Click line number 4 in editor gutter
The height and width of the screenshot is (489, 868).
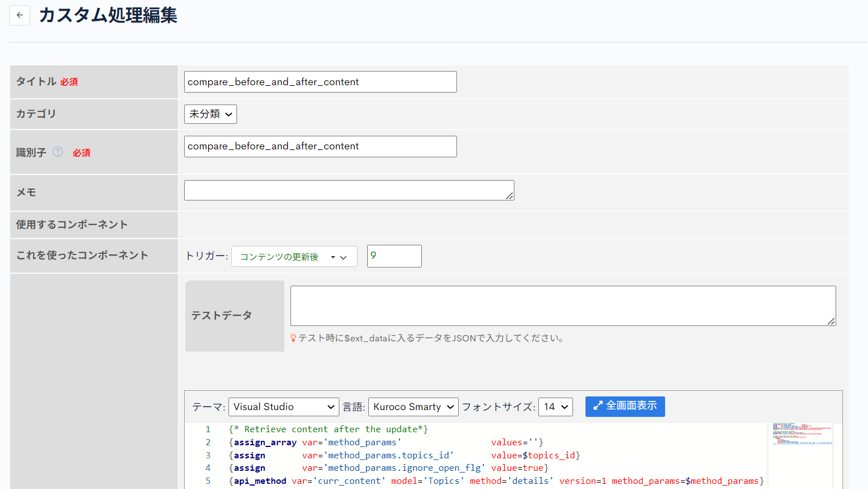tap(208, 468)
